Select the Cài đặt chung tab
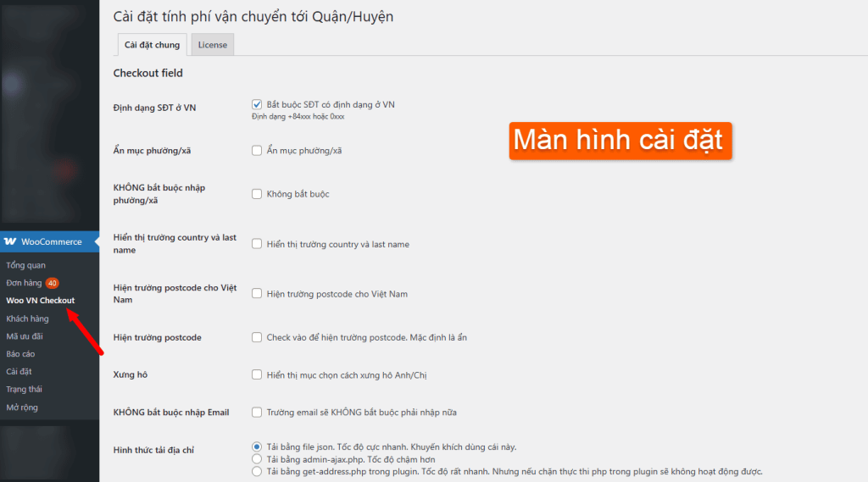This screenshot has height=482, width=868. click(x=152, y=45)
